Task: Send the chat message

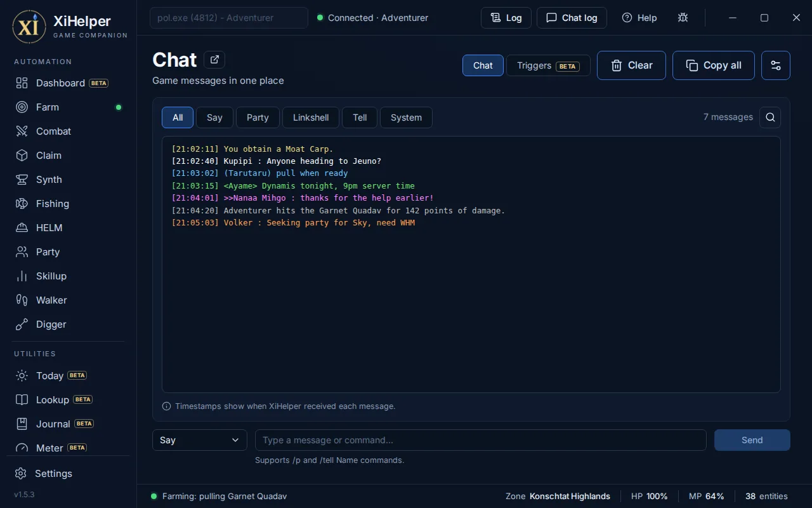Action: click(x=752, y=440)
